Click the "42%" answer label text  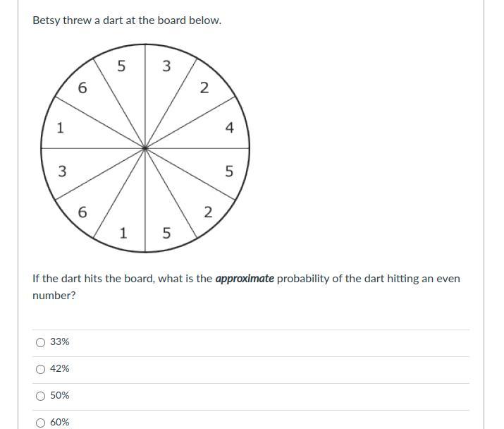click(60, 369)
